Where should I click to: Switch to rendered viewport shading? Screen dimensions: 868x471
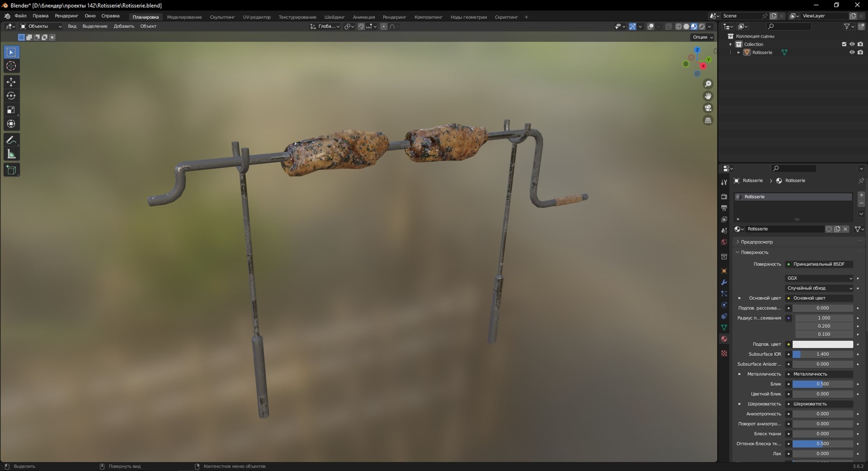pos(702,27)
